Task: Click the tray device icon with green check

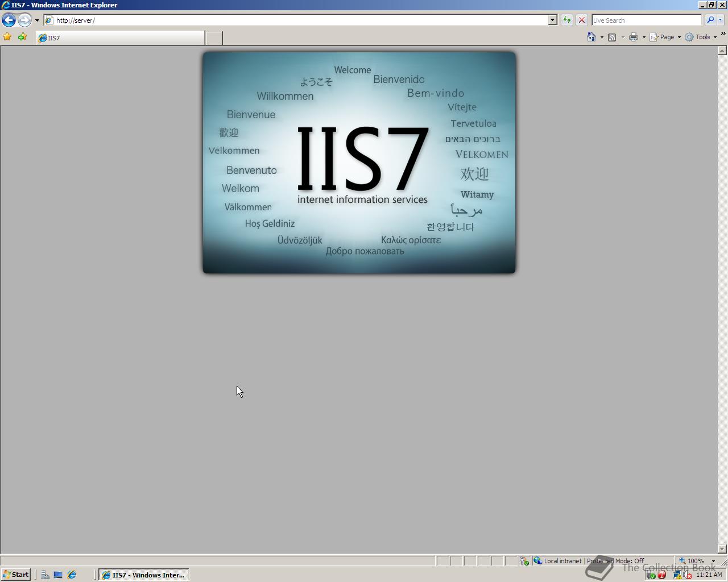Action: (x=651, y=575)
